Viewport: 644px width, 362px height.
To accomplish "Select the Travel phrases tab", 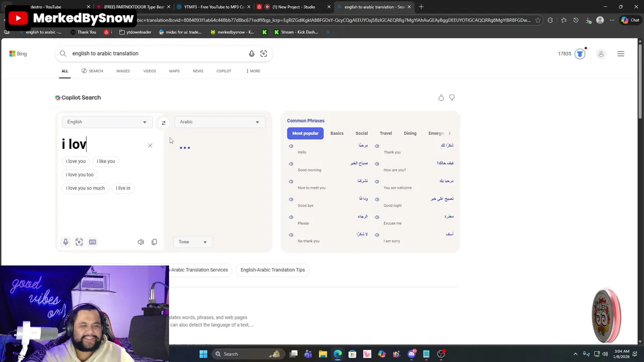I will click(x=386, y=133).
